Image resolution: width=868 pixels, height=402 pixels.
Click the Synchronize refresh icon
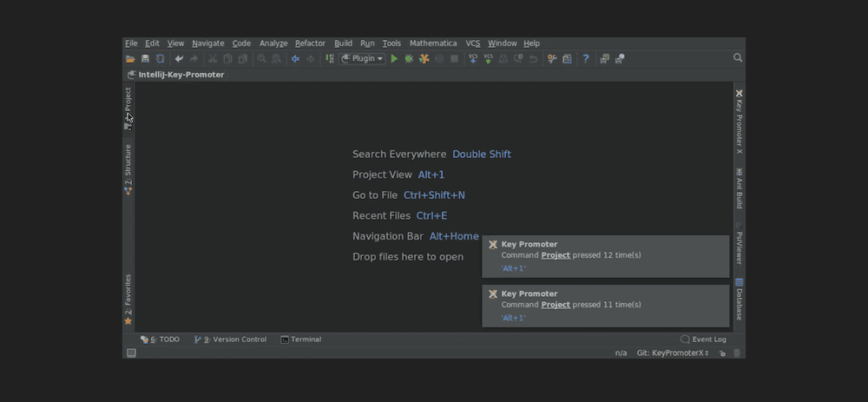(x=160, y=59)
